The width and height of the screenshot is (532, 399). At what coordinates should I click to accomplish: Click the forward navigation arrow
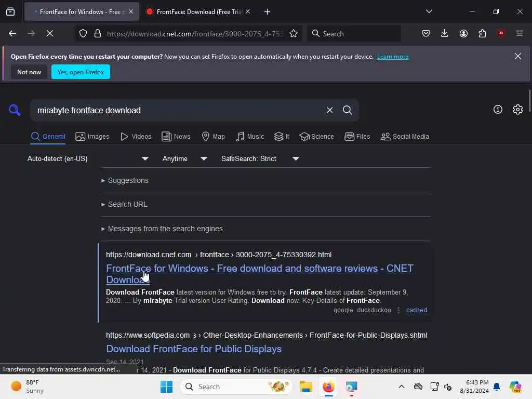[31, 33]
